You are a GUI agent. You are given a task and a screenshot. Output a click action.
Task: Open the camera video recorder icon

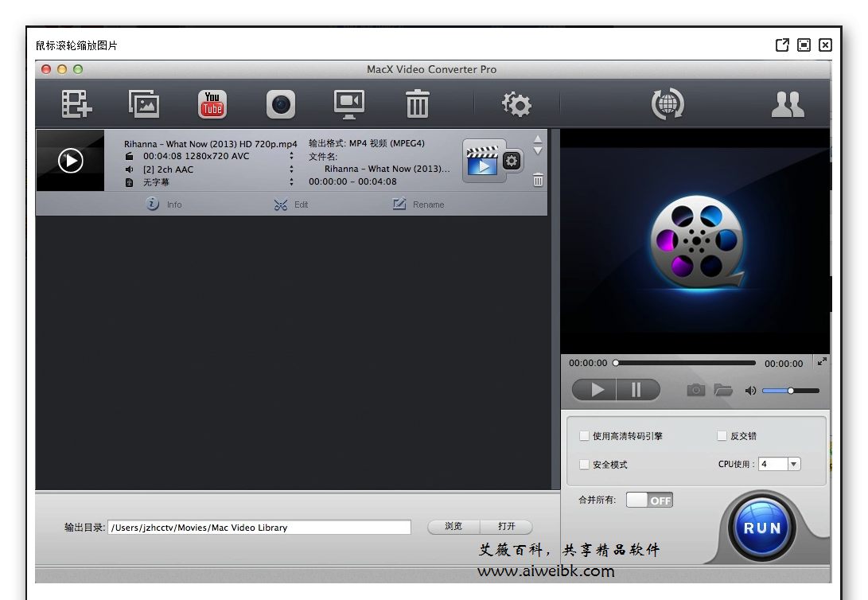click(x=280, y=104)
